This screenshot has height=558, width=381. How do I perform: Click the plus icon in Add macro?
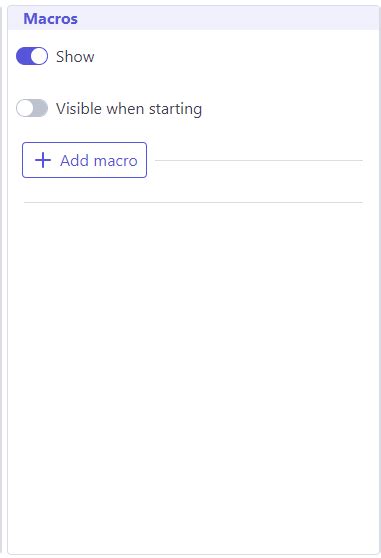tap(43, 160)
